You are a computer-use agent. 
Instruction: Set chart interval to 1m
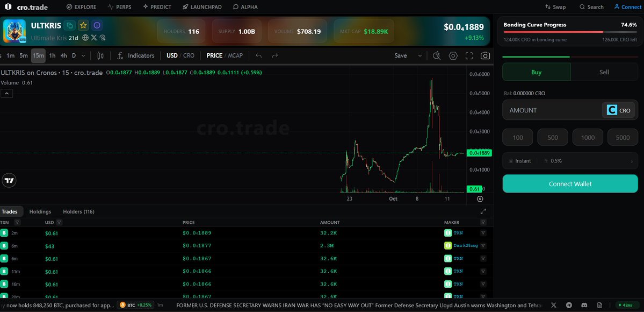click(10, 55)
